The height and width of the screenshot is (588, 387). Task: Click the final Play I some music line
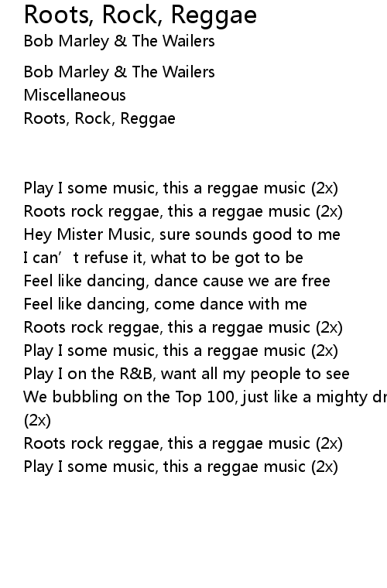[181, 467]
